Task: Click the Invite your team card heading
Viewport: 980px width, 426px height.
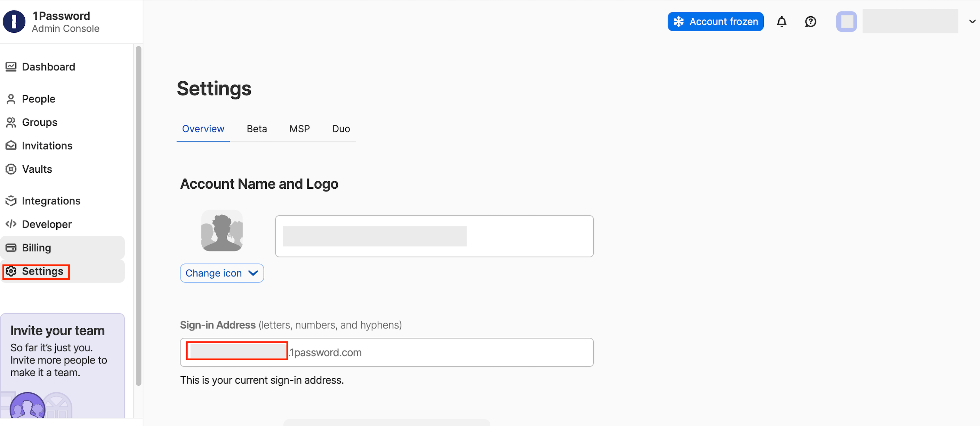Action: coord(57,331)
